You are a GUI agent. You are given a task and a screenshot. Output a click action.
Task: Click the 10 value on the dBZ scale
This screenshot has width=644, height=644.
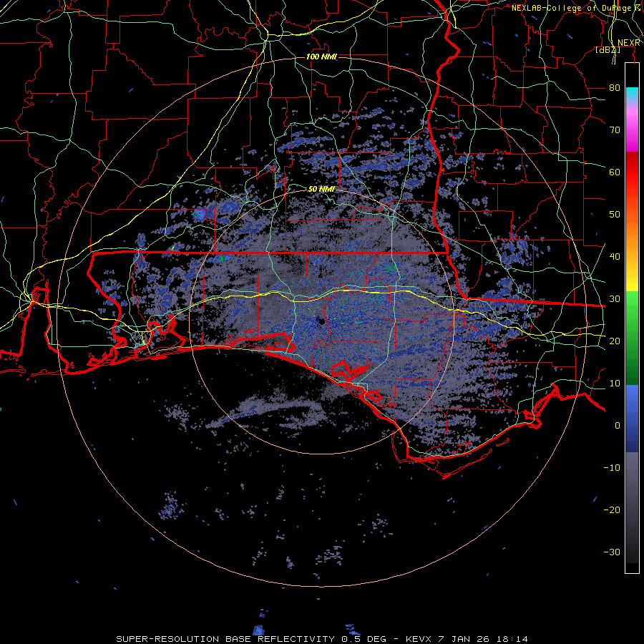pos(615,384)
